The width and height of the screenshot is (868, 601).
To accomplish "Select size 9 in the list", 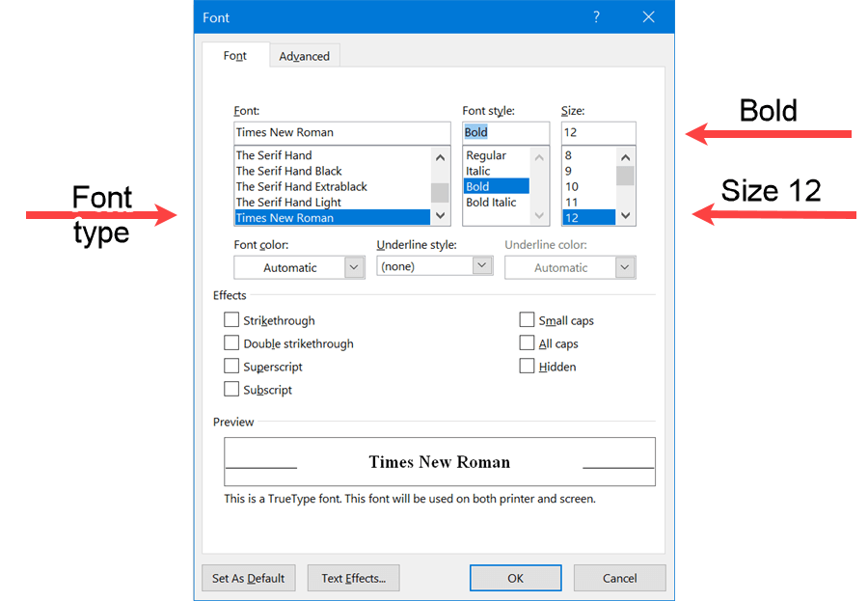I will [589, 171].
